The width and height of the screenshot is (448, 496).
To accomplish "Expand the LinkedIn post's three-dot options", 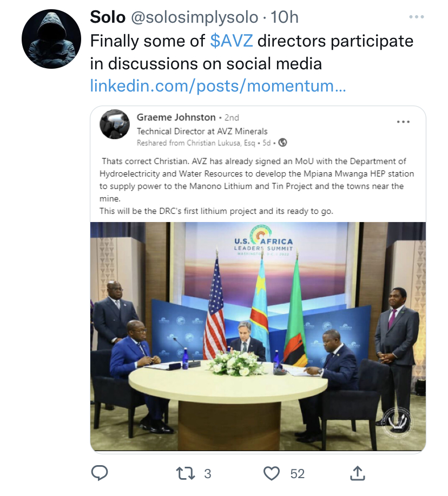I will click(403, 122).
